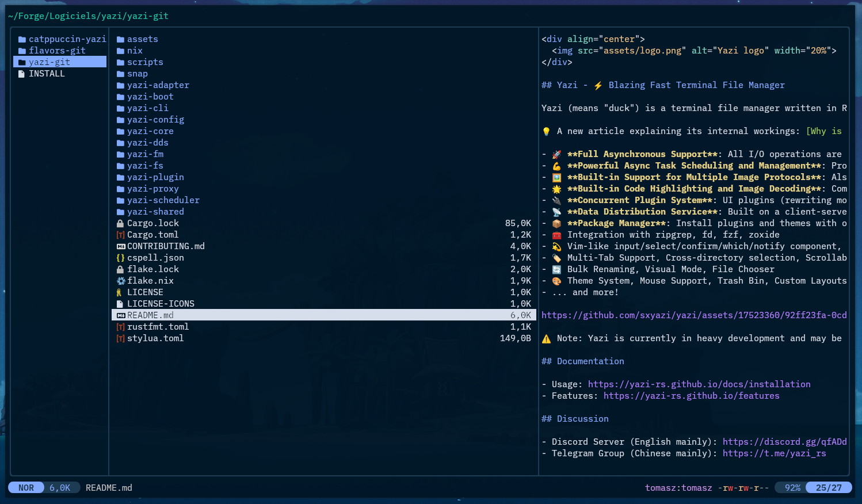Screen dimensions: 862x504
Task: Click the warning icon beside the Note line
Action: pos(546,339)
